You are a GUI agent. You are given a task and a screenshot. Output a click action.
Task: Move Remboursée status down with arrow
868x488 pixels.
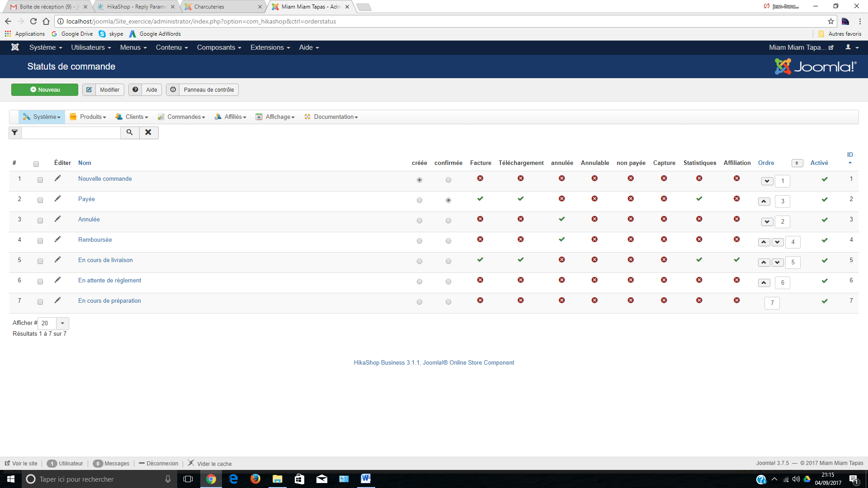(x=778, y=242)
